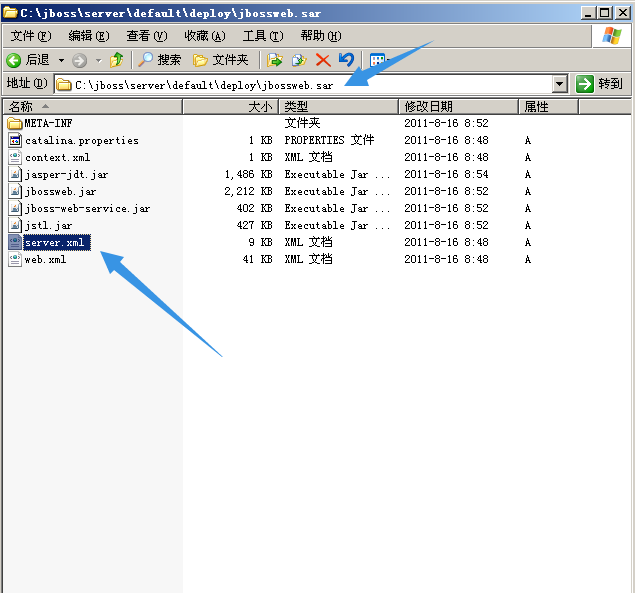Click the 转到 (Go) button
The width and height of the screenshot is (635, 593).
tap(599, 84)
